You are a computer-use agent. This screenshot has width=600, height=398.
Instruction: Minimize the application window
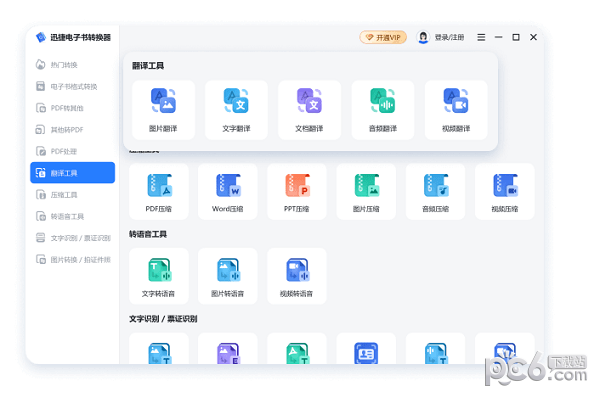(x=498, y=37)
